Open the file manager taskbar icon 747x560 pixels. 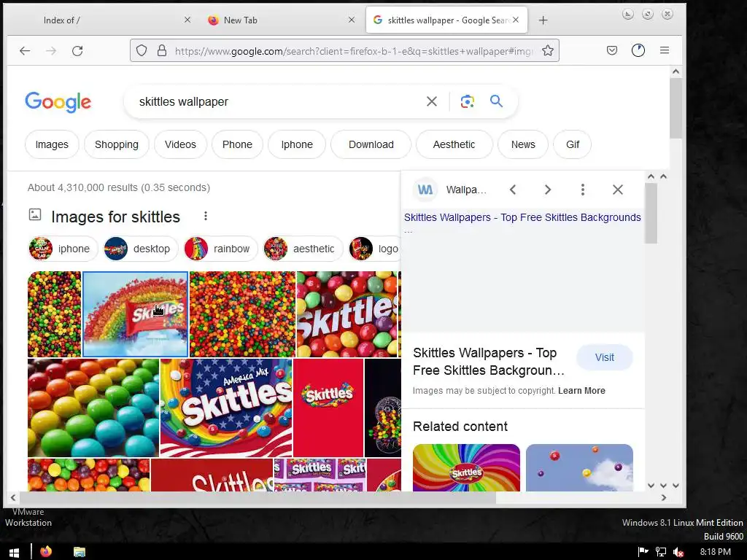tap(79, 552)
